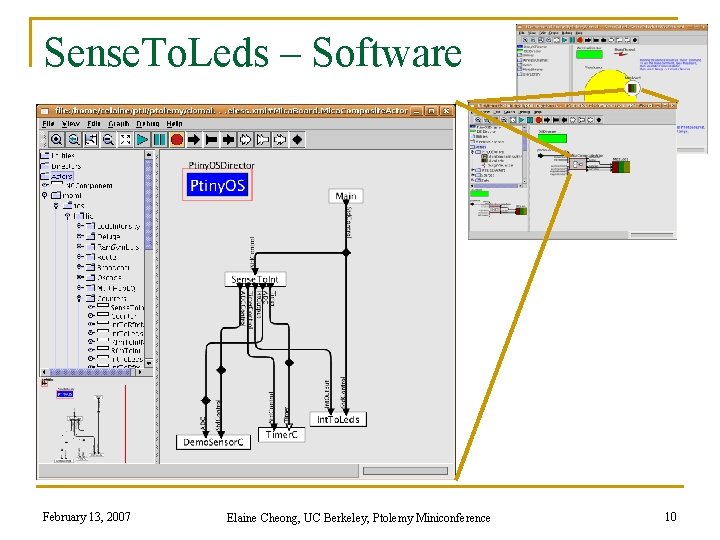The image size is (720, 540).
Task: Open the Graph menu
Action: [x=118, y=124]
